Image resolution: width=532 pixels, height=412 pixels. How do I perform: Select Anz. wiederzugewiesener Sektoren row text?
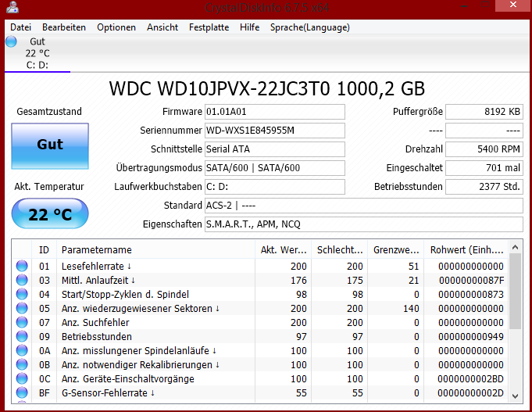point(141,308)
